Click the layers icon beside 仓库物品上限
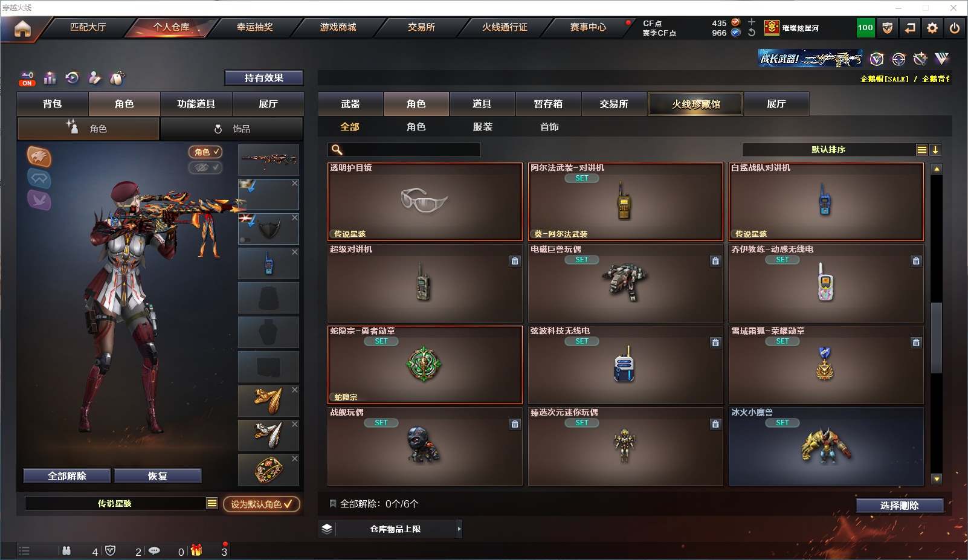This screenshot has height=560, width=968. (x=327, y=529)
